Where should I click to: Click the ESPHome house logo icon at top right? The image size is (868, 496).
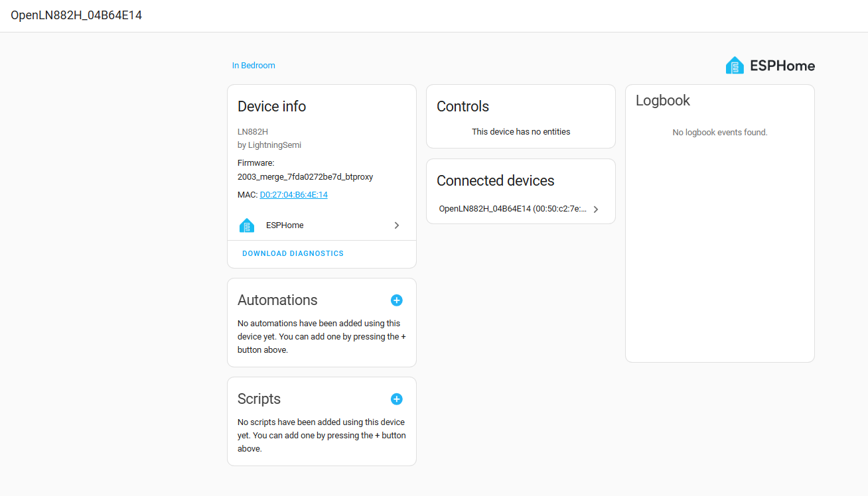735,66
